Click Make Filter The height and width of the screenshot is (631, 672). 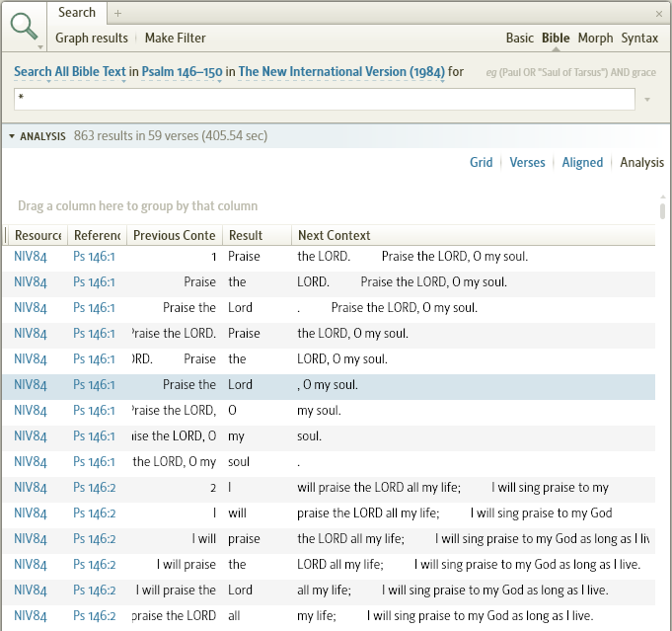176,39
